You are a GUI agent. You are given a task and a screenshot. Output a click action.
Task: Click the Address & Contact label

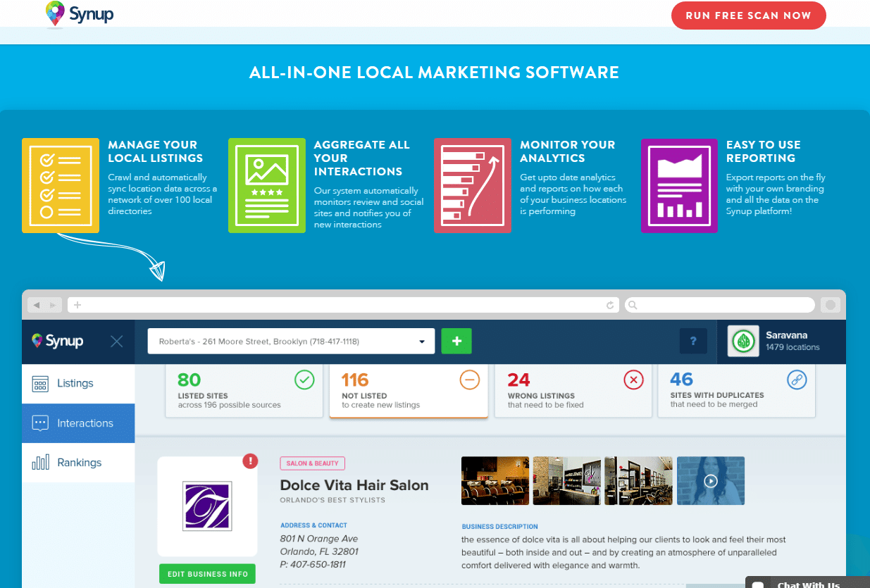313,525
